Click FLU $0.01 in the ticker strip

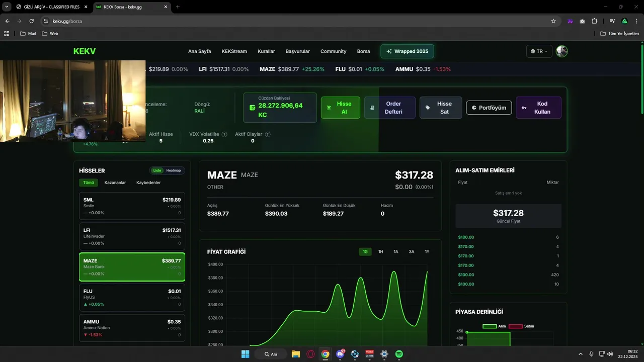point(360,69)
